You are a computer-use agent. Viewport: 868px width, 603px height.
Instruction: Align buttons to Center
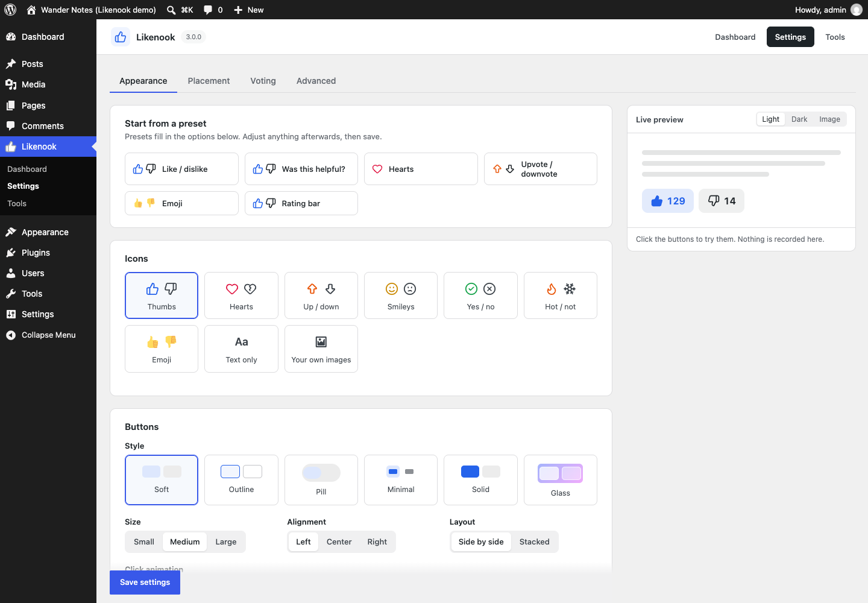pyautogui.click(x=339, y=541)
